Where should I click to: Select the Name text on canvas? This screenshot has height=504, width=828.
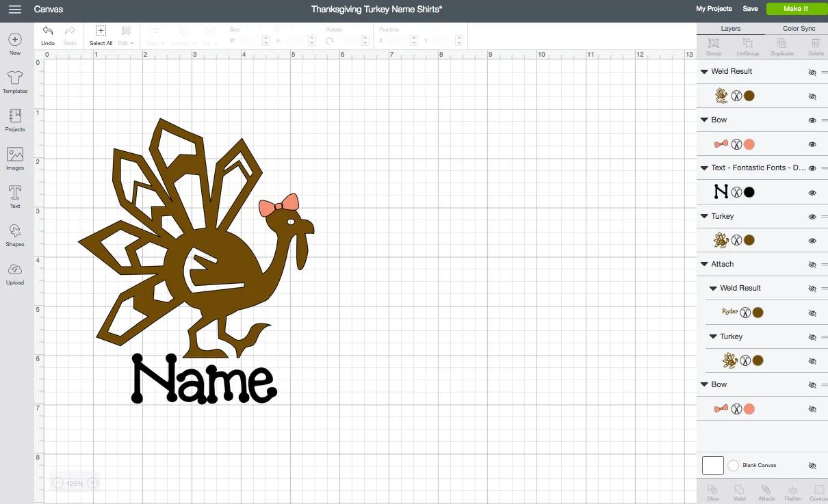[x=204, y=378]
